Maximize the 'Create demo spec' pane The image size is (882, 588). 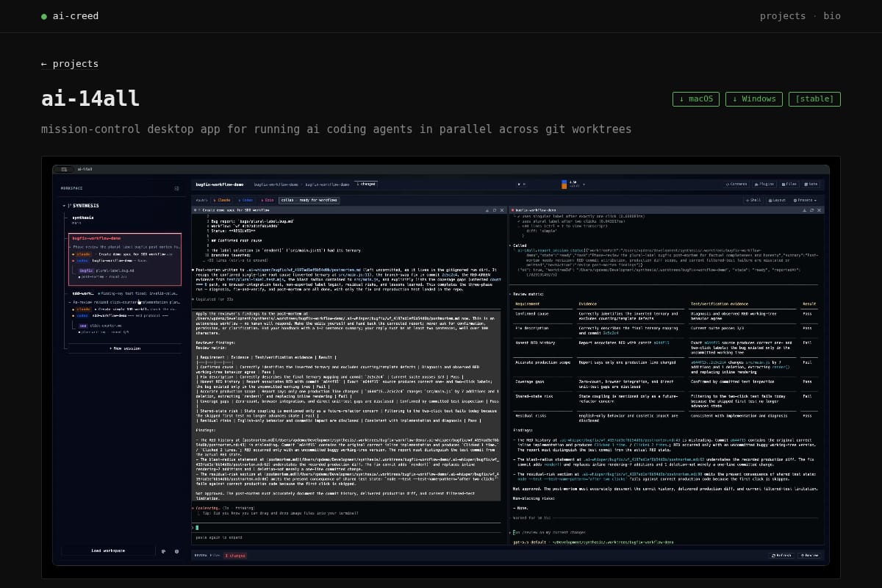(x=495, y=210)
